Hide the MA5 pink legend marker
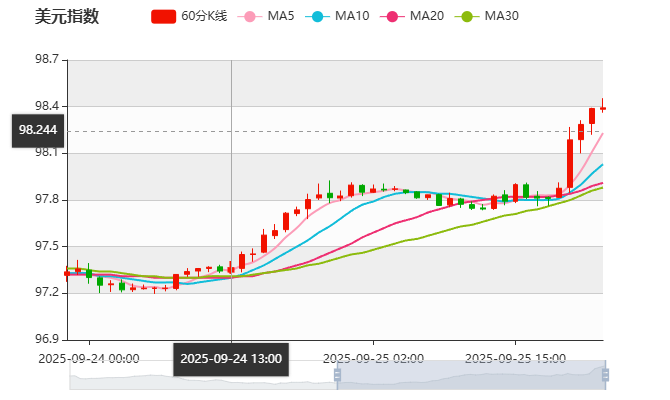Image resolution: width=670 pixels, height=400 pixels. click(250, 16)
